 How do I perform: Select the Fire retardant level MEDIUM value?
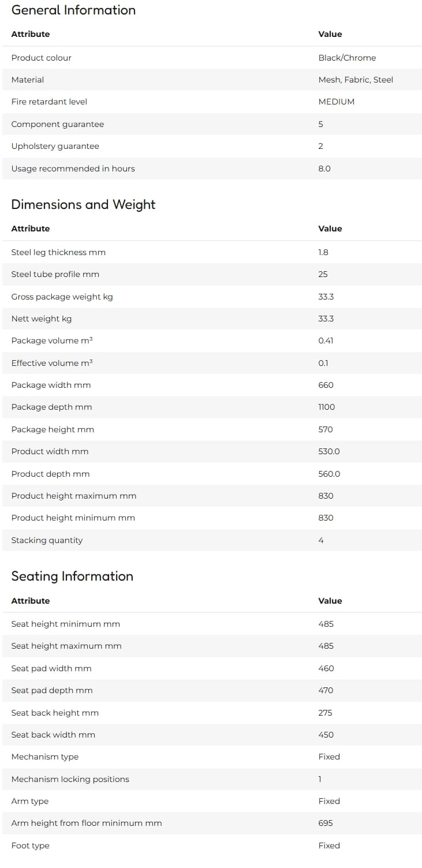pyautogui.click(x=336, y=102)
